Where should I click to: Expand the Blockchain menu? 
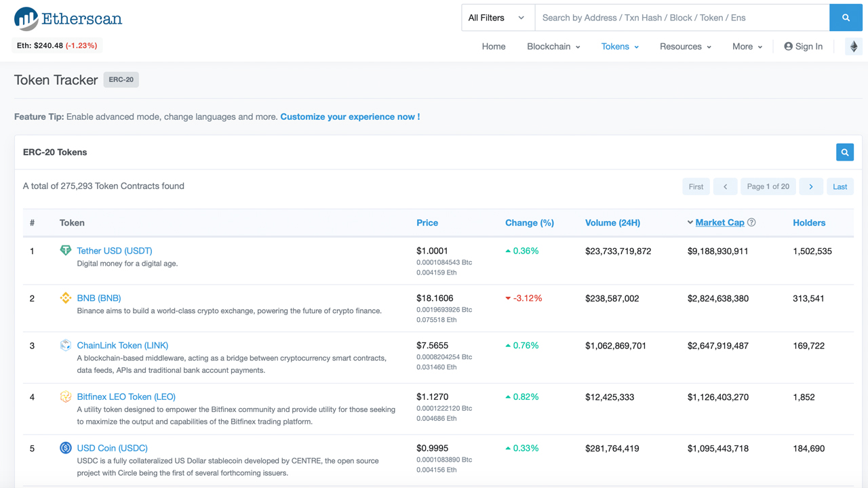[x=553, y=47]
